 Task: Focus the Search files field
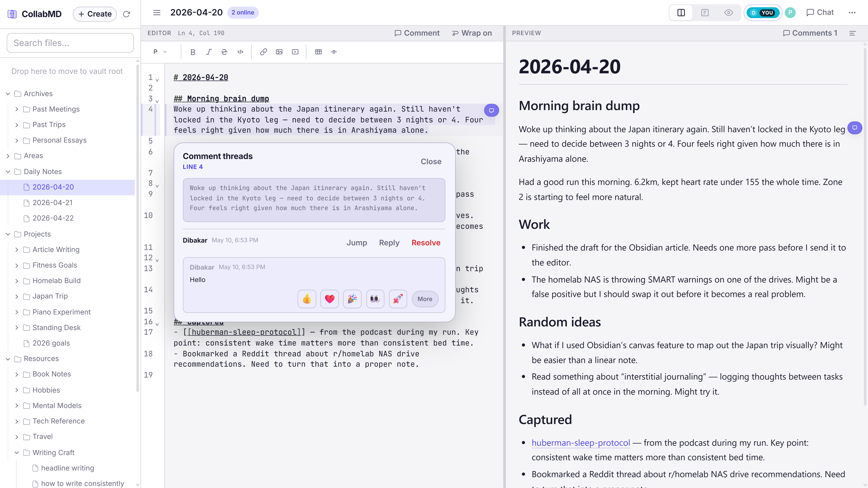point(70,43)
